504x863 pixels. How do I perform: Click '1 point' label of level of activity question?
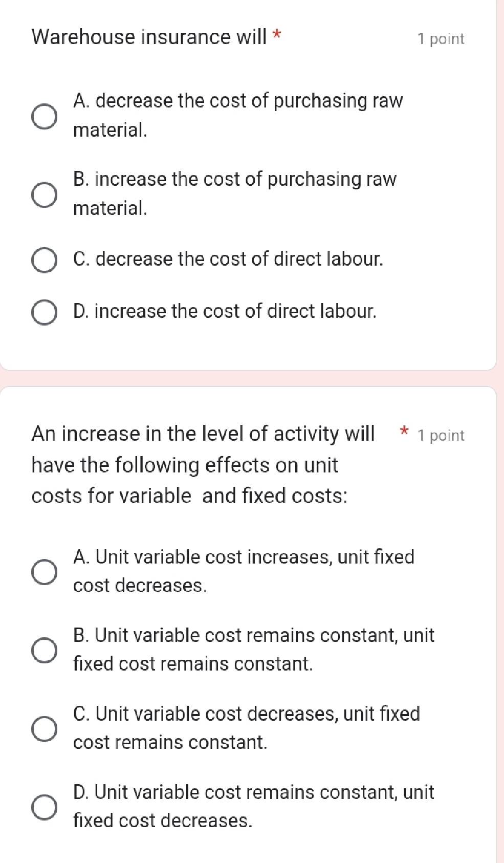[x=441, y=436]
